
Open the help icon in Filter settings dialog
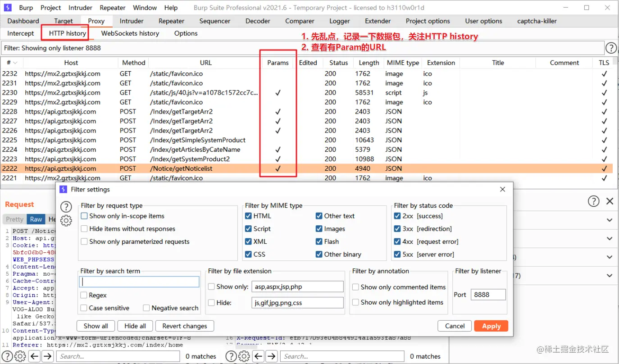66,207
